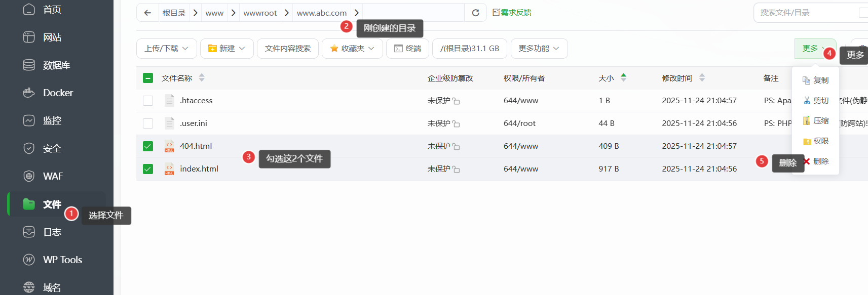Open the Docker section icon in sidebar
The width and height of the screenshot is (868, 295).
point(29,93)
